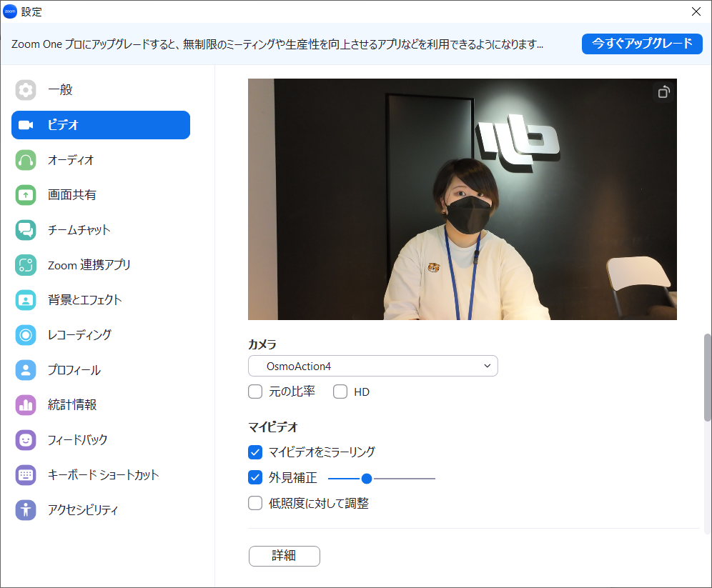The height and width of the screenshot is (588, 712).
Task: Open the Zoom Apps (Zoom 連携アプリ) icon
Action: (26, 265)
